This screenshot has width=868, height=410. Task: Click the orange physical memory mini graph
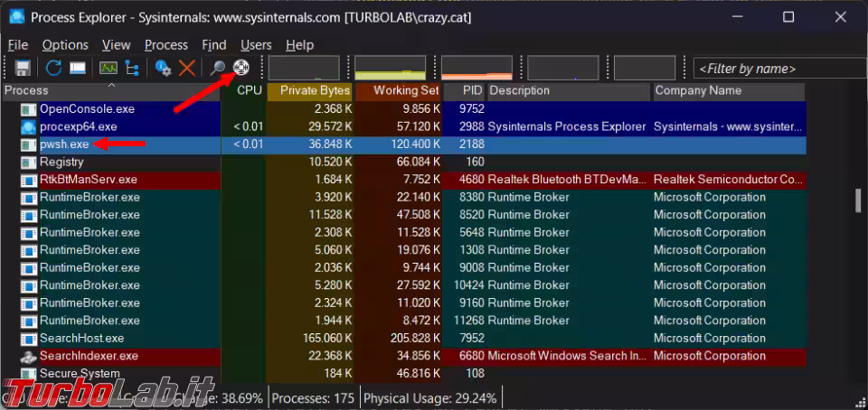[476, 68]
